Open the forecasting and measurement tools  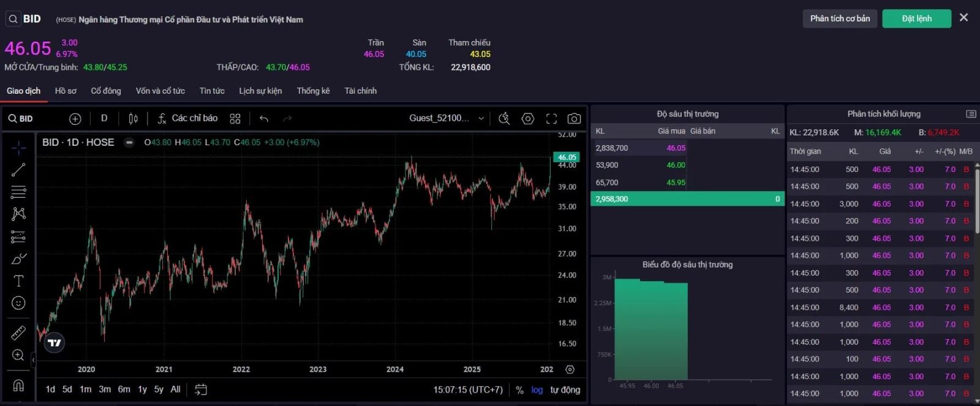point(18,236)
